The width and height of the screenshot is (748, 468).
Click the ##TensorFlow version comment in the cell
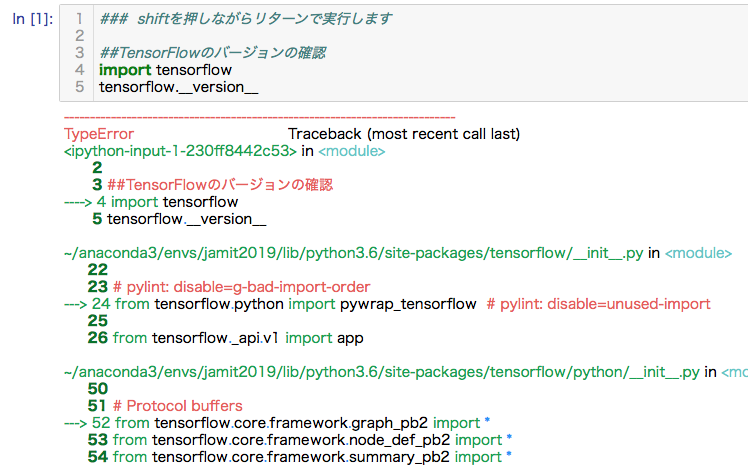coord(213,53)
